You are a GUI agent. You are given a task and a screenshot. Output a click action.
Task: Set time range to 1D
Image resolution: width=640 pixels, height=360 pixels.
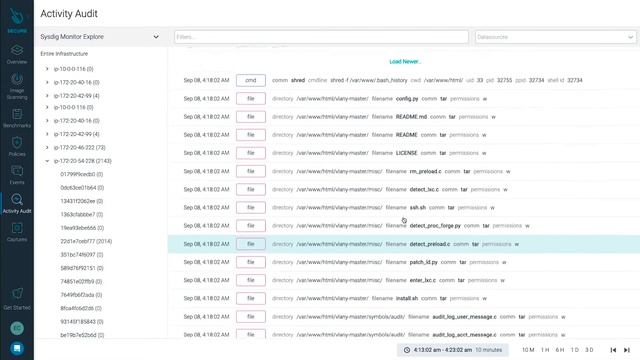point(575,350)
